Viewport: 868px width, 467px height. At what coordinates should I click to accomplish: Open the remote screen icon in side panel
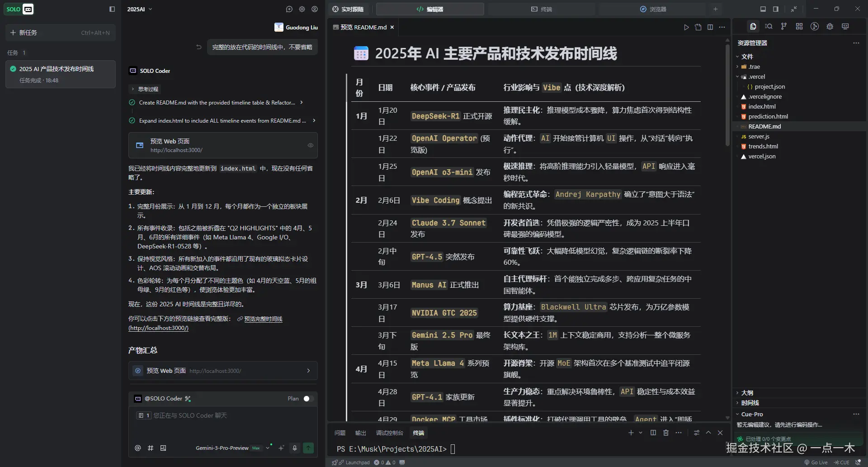pyautogui.click(x=845, y=27)
